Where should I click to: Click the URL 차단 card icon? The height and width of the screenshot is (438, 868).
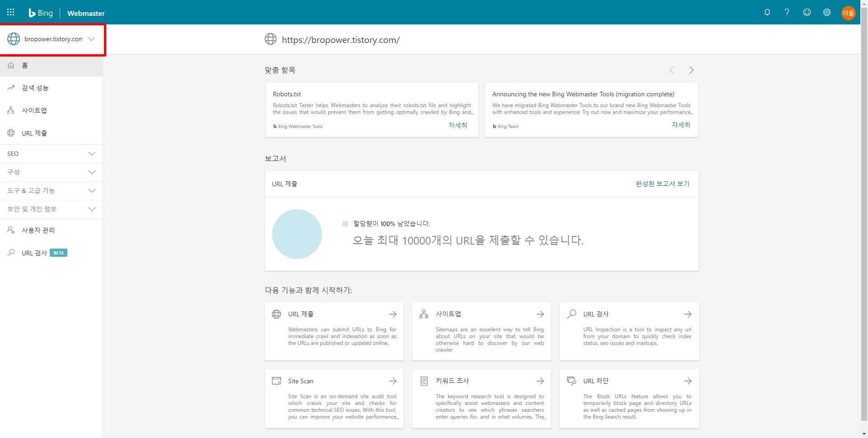[571, 381]
